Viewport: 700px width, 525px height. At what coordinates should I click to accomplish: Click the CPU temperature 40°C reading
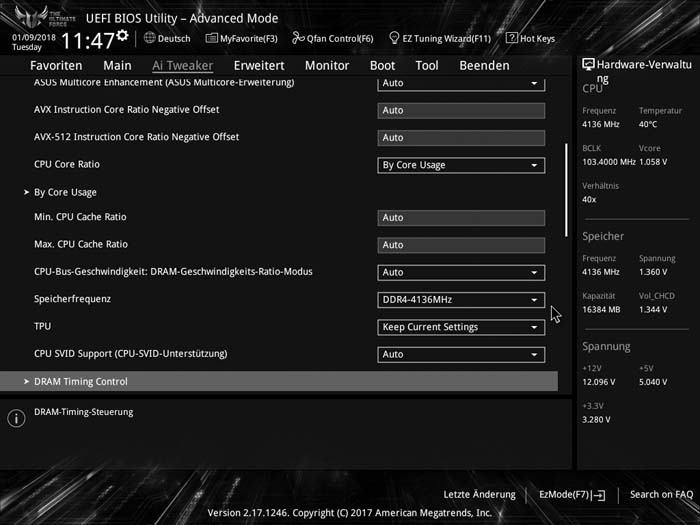pyautogui.click(x=648, y=125)
